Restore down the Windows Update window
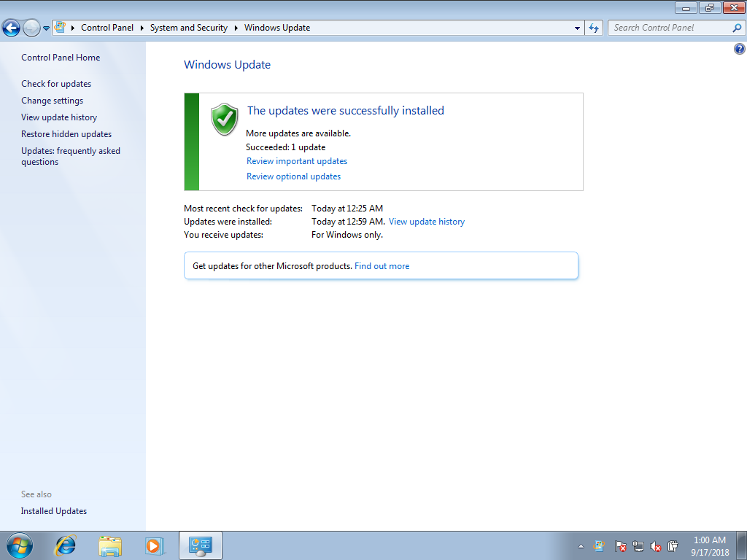The height and width of the screenshot is (560, 747). point(710,7)
